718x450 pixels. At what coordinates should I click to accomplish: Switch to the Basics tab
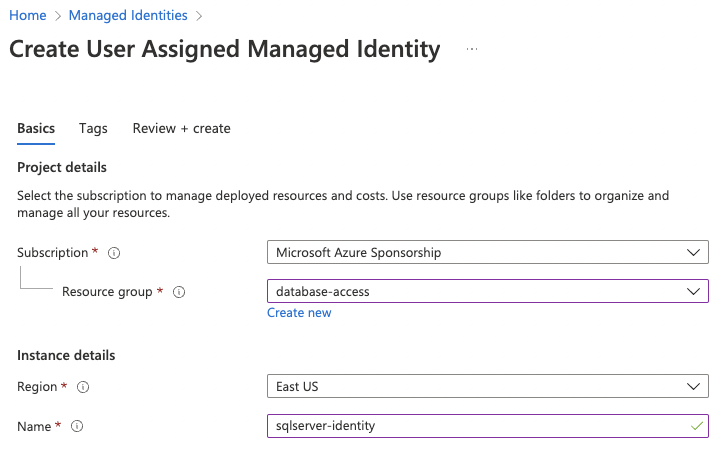pos(36,129)
